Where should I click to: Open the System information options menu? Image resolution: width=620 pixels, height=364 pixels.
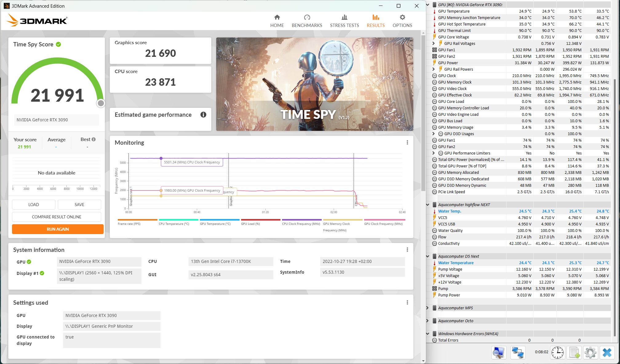(407, 250)
